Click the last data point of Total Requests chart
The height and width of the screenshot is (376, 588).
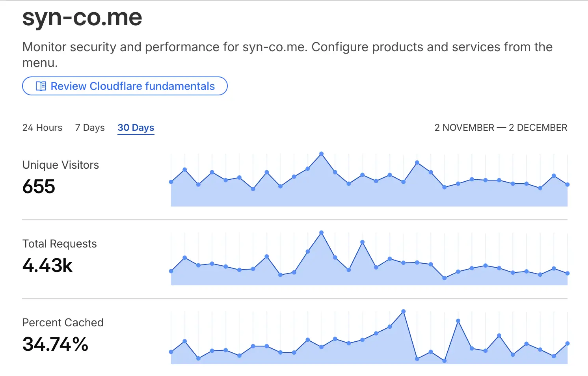coord(568,273)
